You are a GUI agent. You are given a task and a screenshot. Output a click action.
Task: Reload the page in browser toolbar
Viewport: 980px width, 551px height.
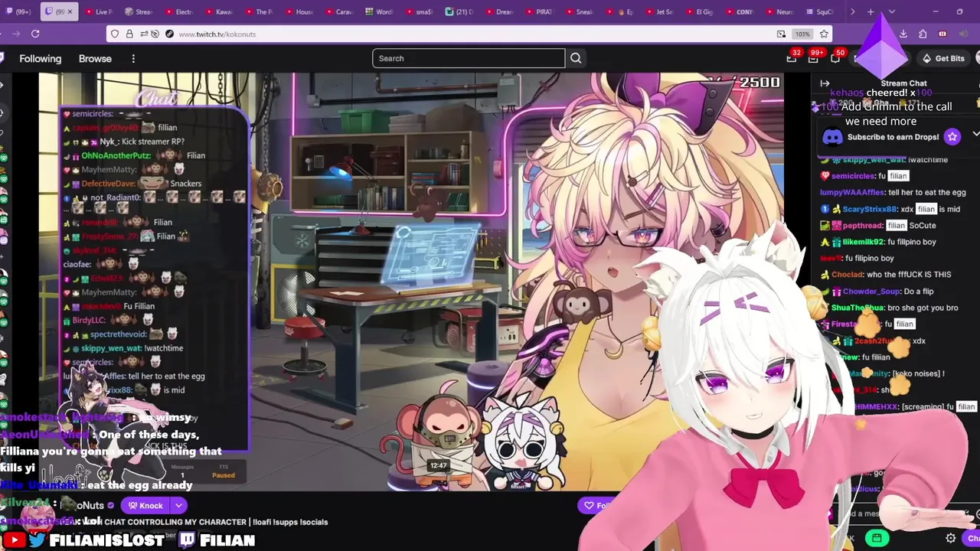click(35, 34)
